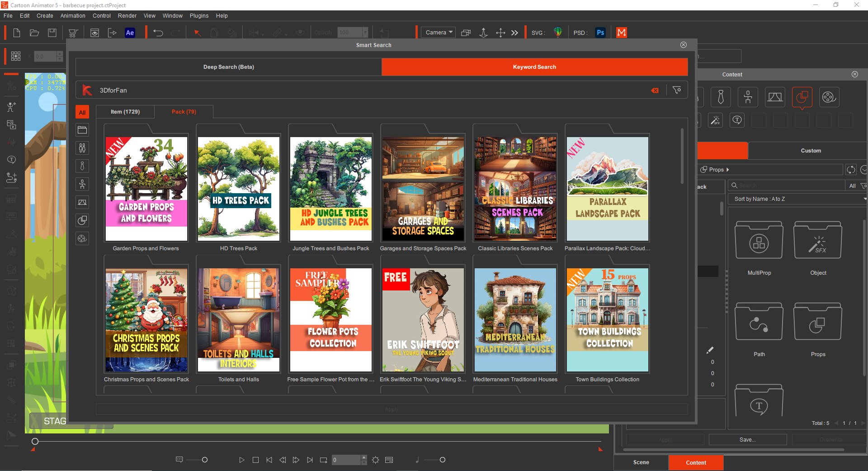Expand Sort by Name A to Z dropdown
Viewport: 868px width, 471px height.
click(x=798, y=199)
